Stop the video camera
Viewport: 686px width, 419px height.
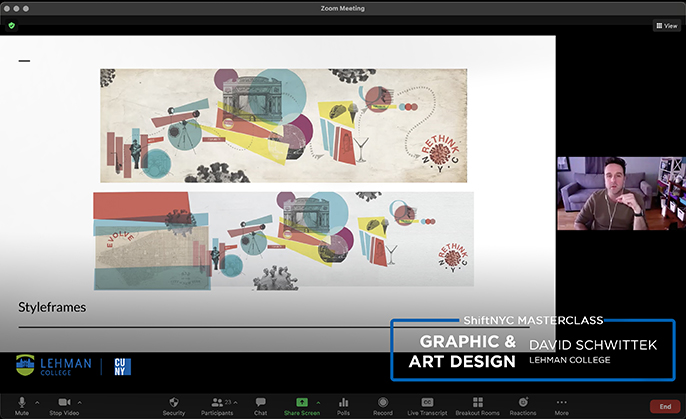64,405
